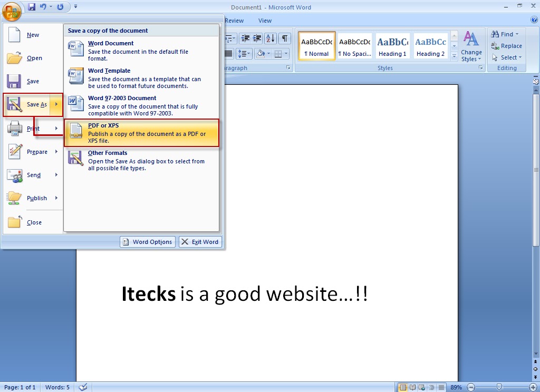This screenshot has height=392, width=540.
Task: Choose Close in the Office menu
Action: [33, 222]
